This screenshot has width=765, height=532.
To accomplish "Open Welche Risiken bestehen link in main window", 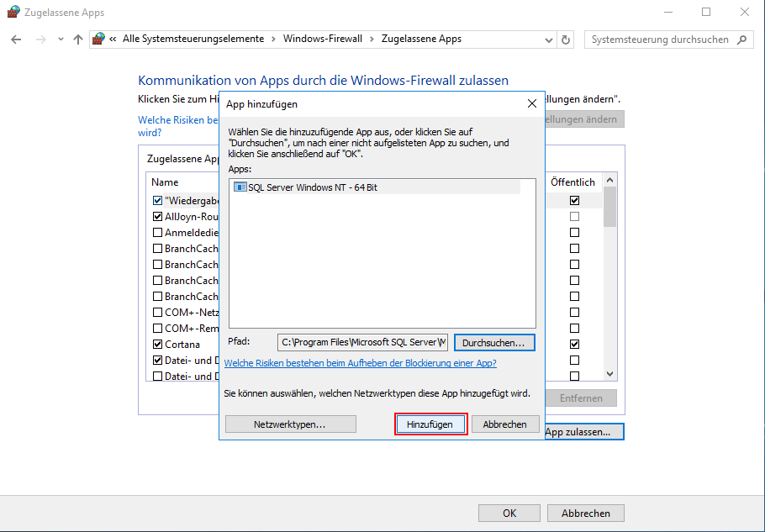I will (178, 126).
